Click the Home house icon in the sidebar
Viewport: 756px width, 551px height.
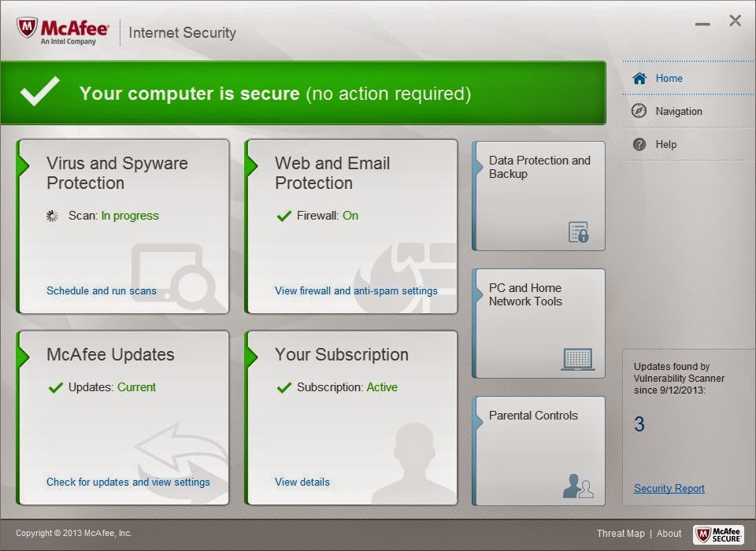tap(641, 78)
